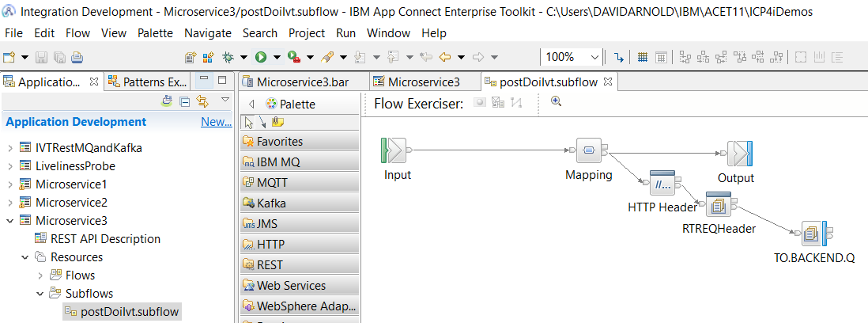Click the working set icon in navigator toolbar
The height and width of the screenshot is (323, 868).
[167, 101]
